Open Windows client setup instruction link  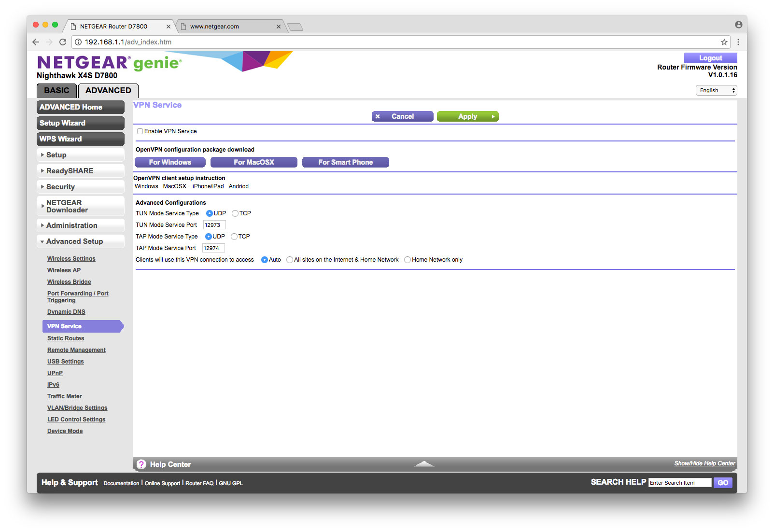coord(146,186)
